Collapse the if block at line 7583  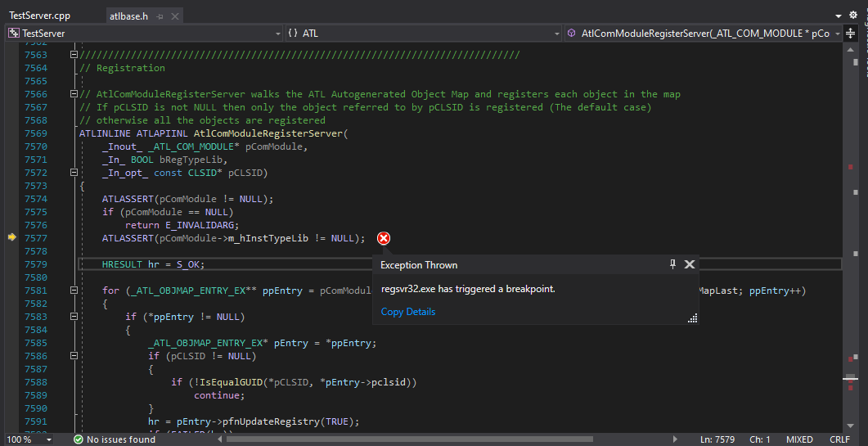[x=73, y=317]
